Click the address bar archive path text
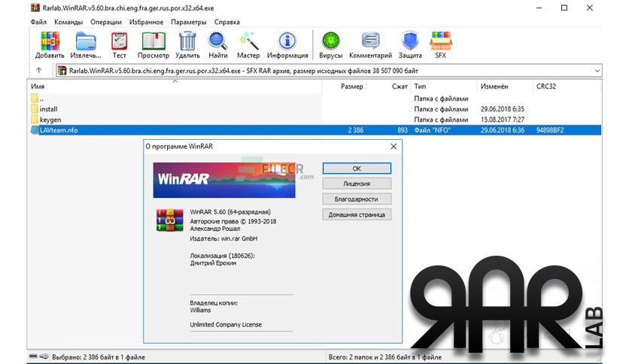The height and width of the screenshot is (364, 629). coord(244,71)
